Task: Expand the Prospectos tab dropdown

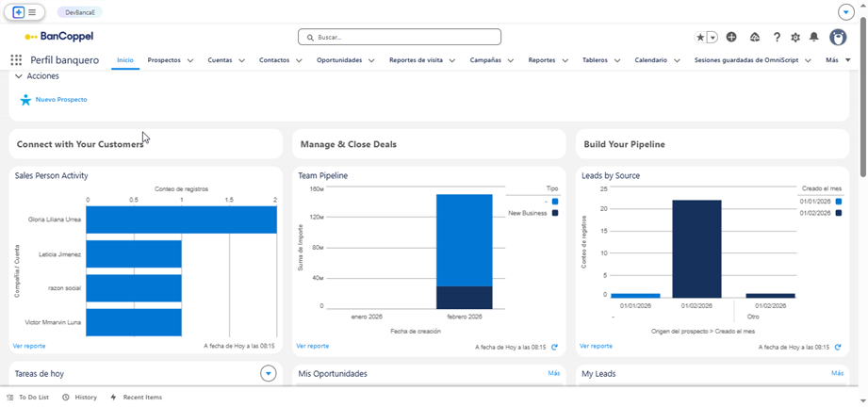Action: click(190, 60)
